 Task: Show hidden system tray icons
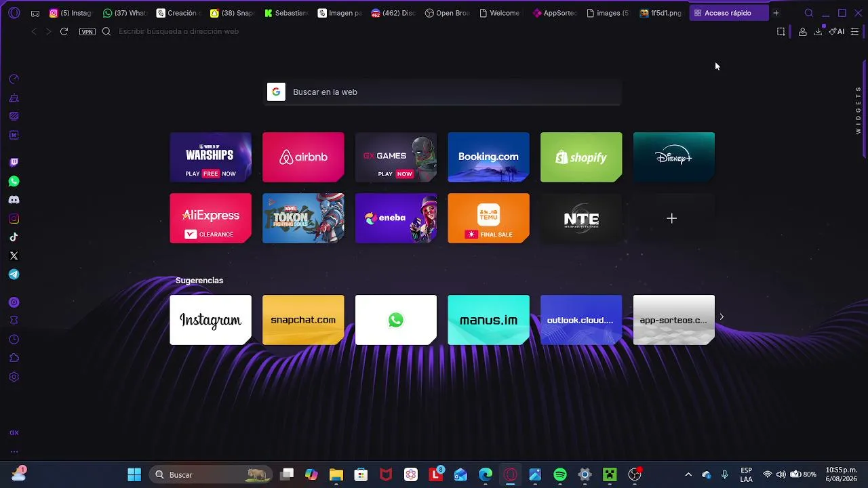(688, 474)
